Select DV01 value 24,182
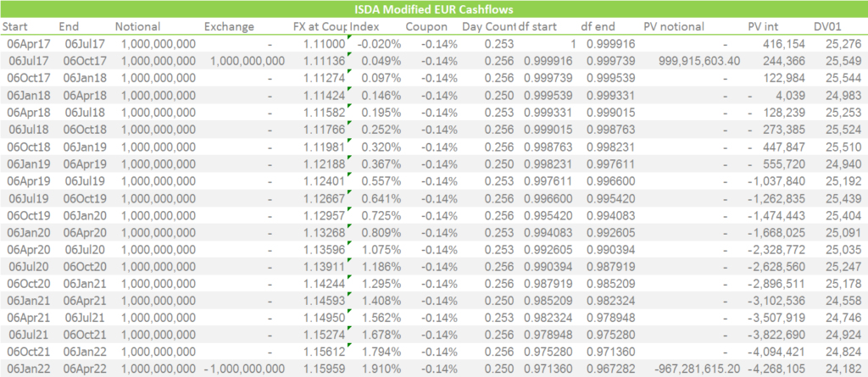The image size is (868, 377). (845, 369)
